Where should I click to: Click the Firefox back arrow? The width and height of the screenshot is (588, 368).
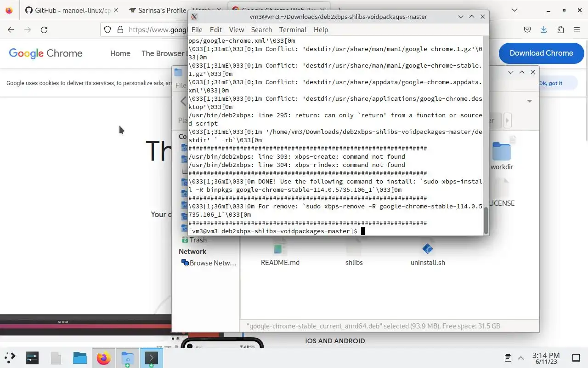point(11,29)
